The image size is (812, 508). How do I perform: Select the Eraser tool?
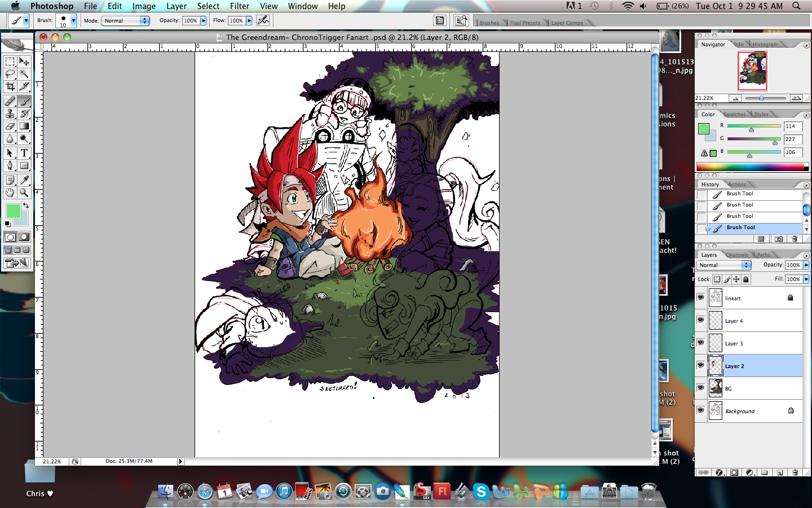pos(10,126)
